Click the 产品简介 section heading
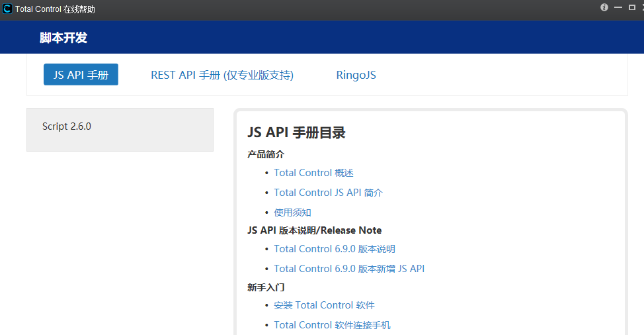644x335 pixels. [x=266, y=154]
